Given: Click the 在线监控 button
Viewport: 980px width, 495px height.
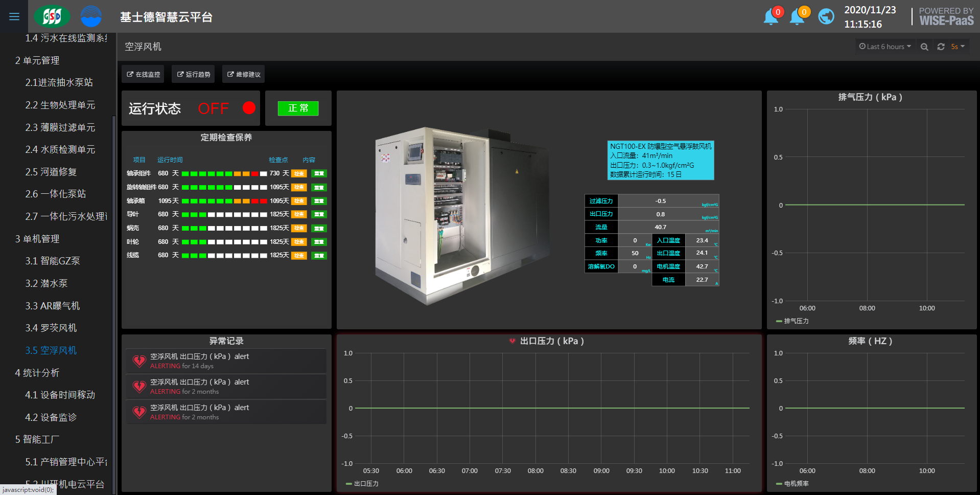Looking at the screenshot, I should click(x=143, y=74).
